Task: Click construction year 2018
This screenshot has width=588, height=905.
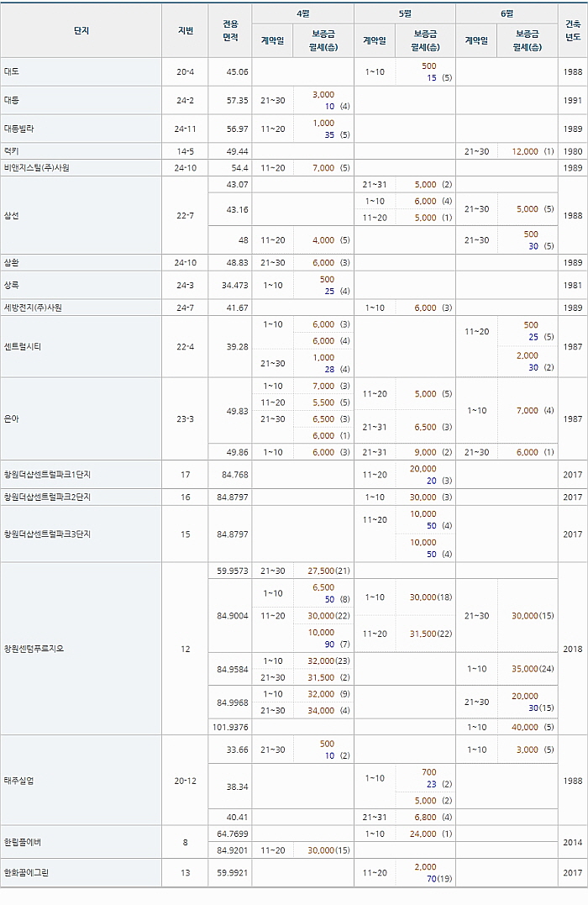Action: pos(572,649)
